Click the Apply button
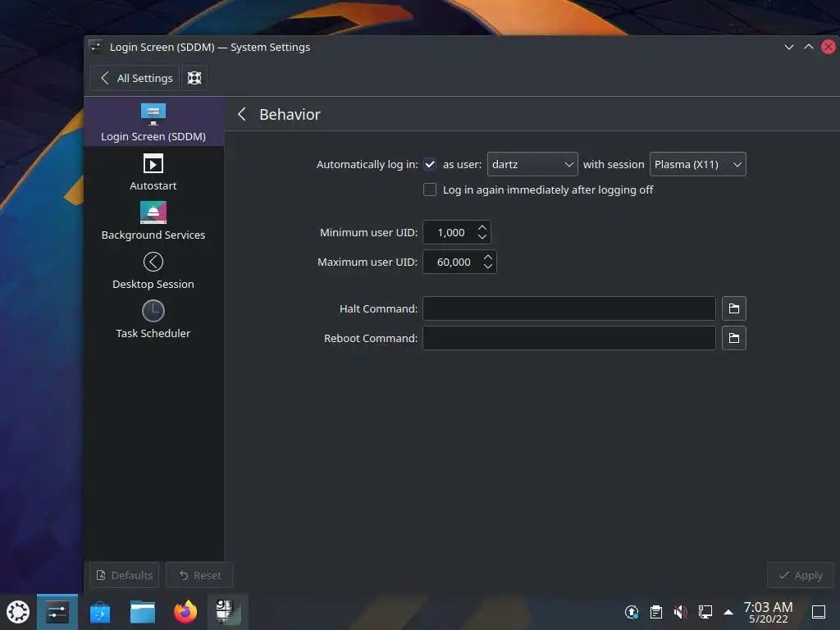The width and height of the screenshot is (840, 630). coord(801,575)
